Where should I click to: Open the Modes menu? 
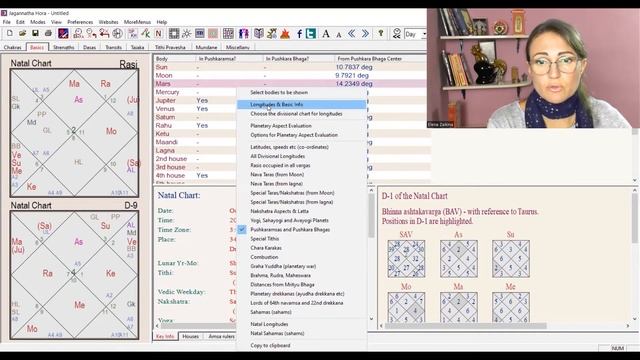38,22
